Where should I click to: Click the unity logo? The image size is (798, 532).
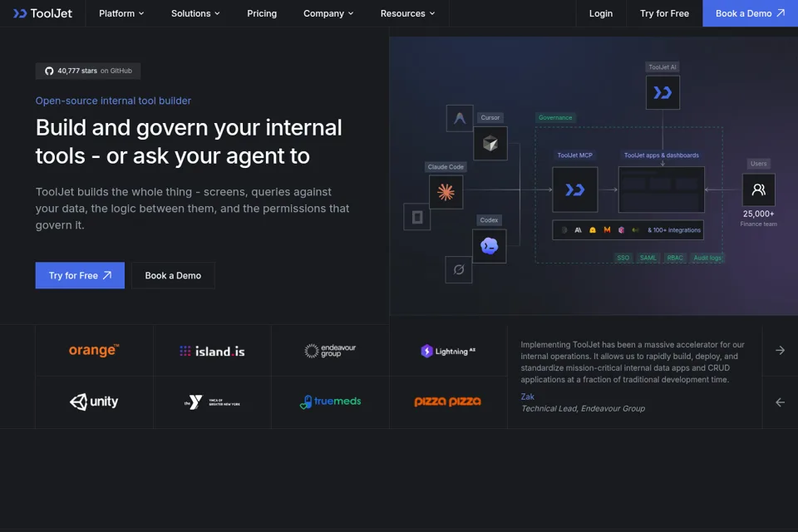[94, 401]
